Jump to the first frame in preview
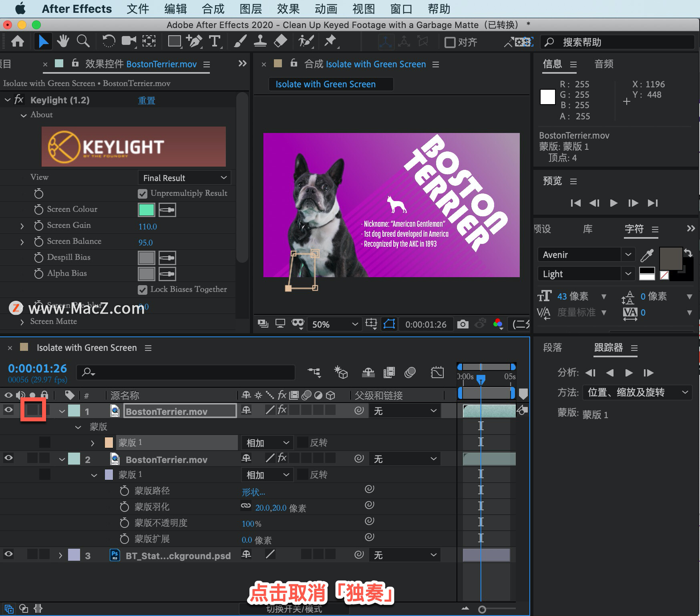The height and width of the screenshot is (616, 700). click(x=575, y=203)
